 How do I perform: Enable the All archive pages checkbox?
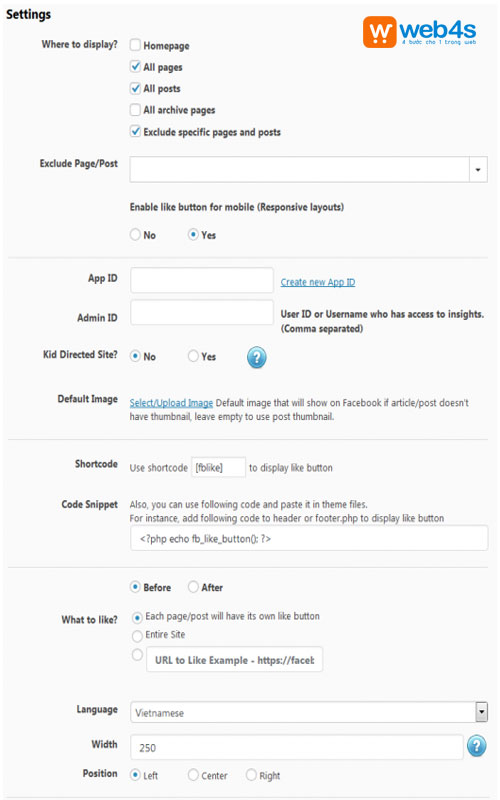click(135, 110)
